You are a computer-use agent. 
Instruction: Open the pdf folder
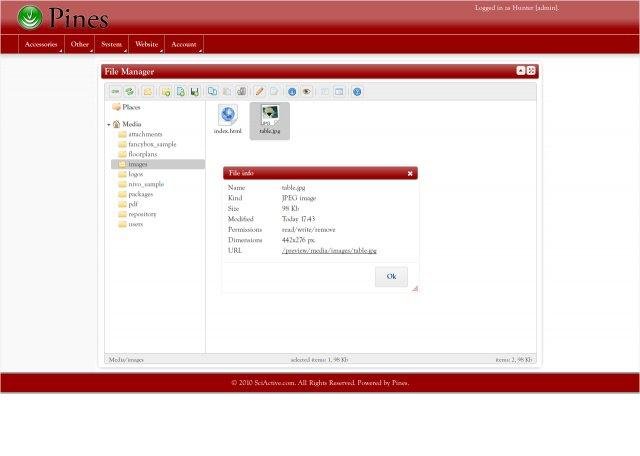point(128,204)
